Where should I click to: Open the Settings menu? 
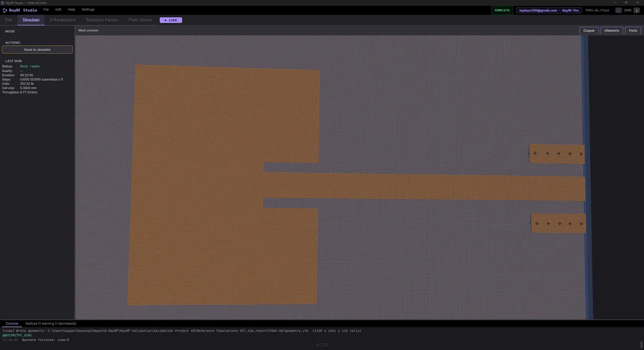click(x=88, y=10)
